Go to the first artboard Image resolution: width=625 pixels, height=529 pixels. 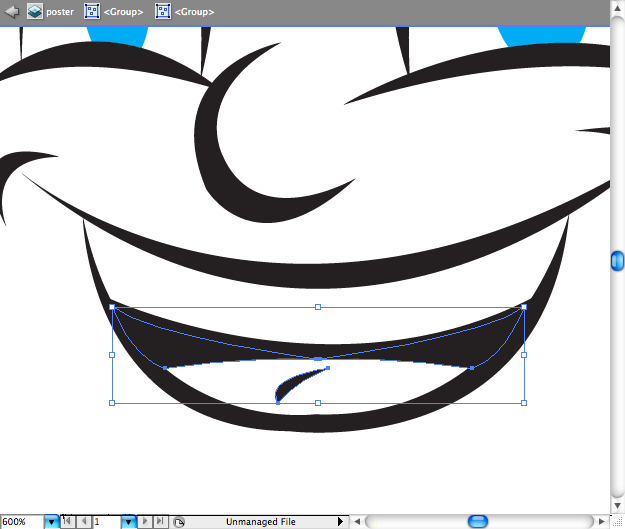point(68,521)
